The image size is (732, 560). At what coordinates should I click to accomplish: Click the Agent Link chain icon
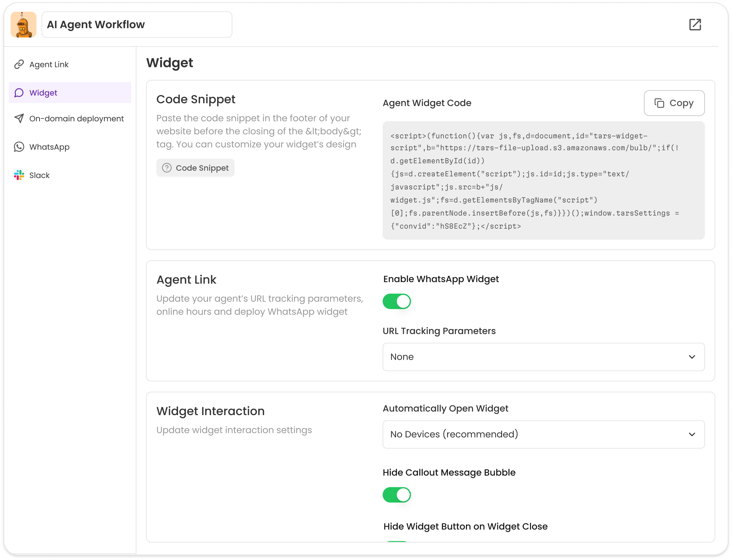coord(19,64)
